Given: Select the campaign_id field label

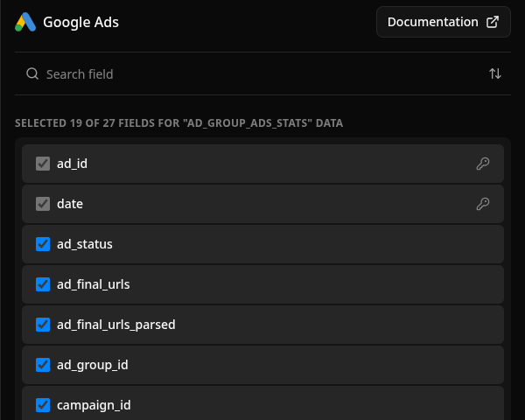Looking at the screenshot, I should [x=94, y=405].
